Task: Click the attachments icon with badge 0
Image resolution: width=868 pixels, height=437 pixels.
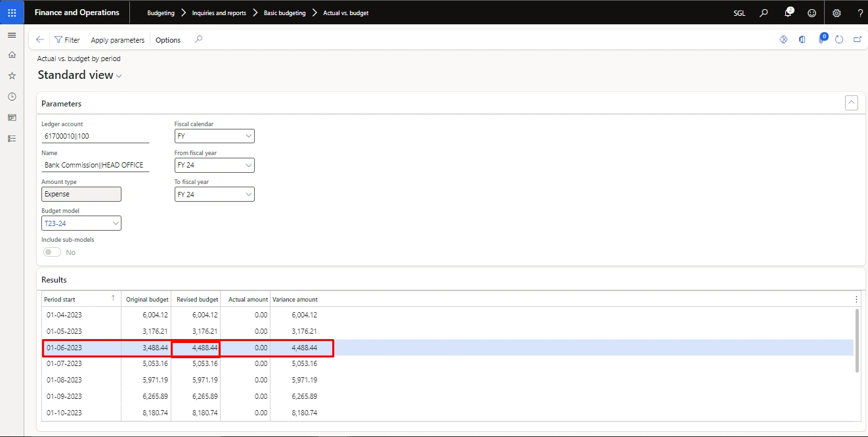Action: coord(822,39)
